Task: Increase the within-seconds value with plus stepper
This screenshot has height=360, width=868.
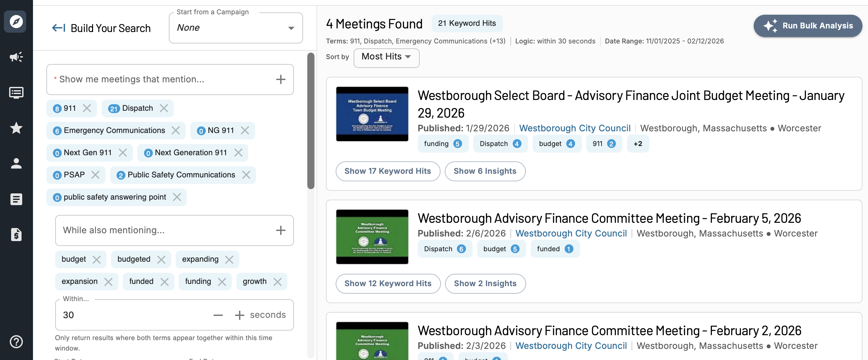Action: click(x=239, y=315)
